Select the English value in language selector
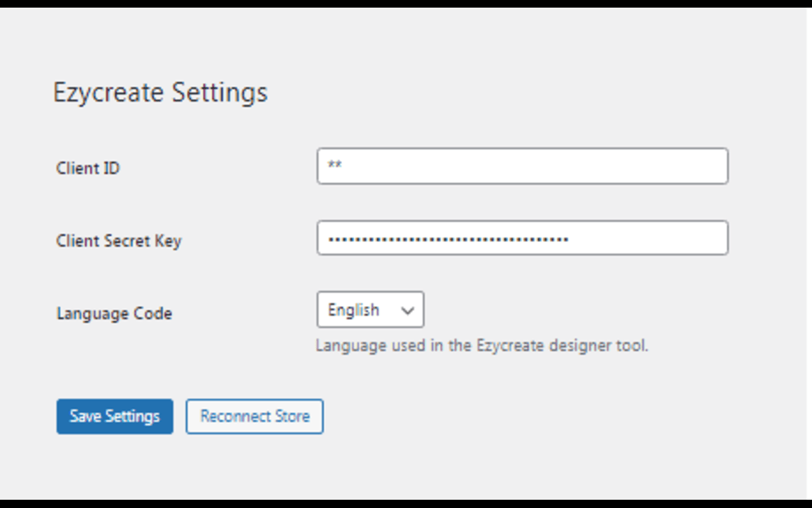Image resolution: width=812 pixels, height=508 pixels. pyautogui.click(x=353, y=310)
